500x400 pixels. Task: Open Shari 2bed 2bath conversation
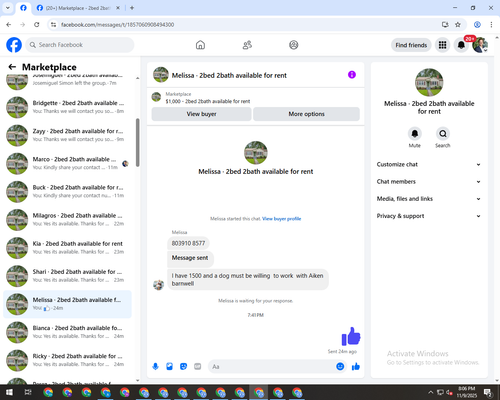coord(67,276)
